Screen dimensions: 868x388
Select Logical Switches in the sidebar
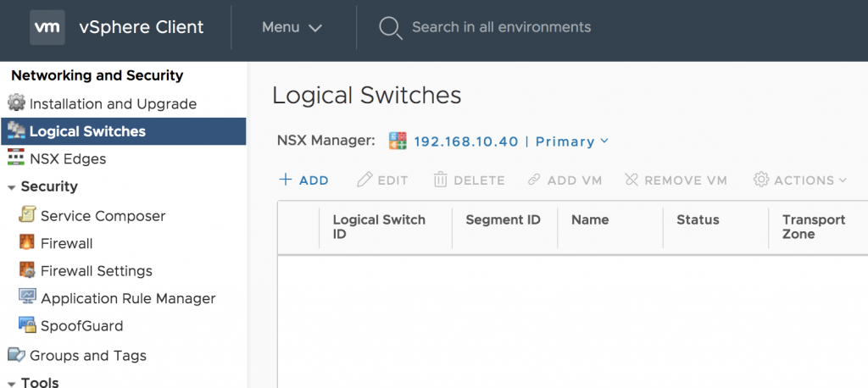[x=124, y=131]
